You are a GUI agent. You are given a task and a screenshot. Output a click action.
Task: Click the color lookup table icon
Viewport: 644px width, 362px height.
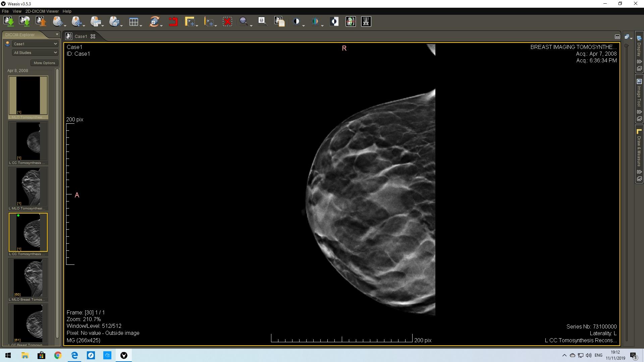pos(315,22)
